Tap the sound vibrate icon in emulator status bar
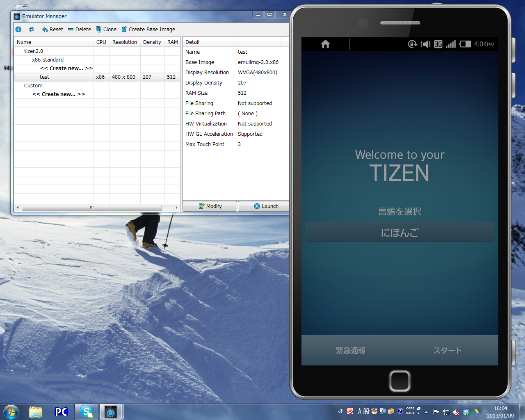Viewport: 525px width, 420px height. [x=426, y=44]
